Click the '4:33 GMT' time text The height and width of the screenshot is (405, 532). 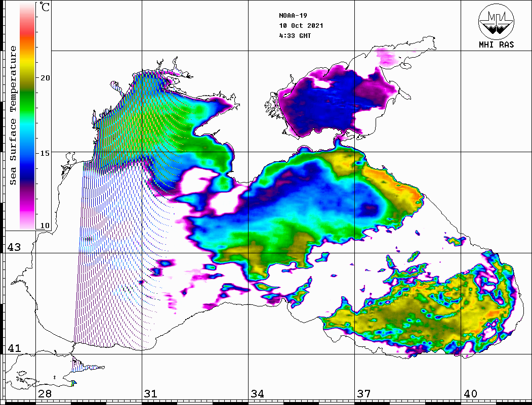[295, 35]
